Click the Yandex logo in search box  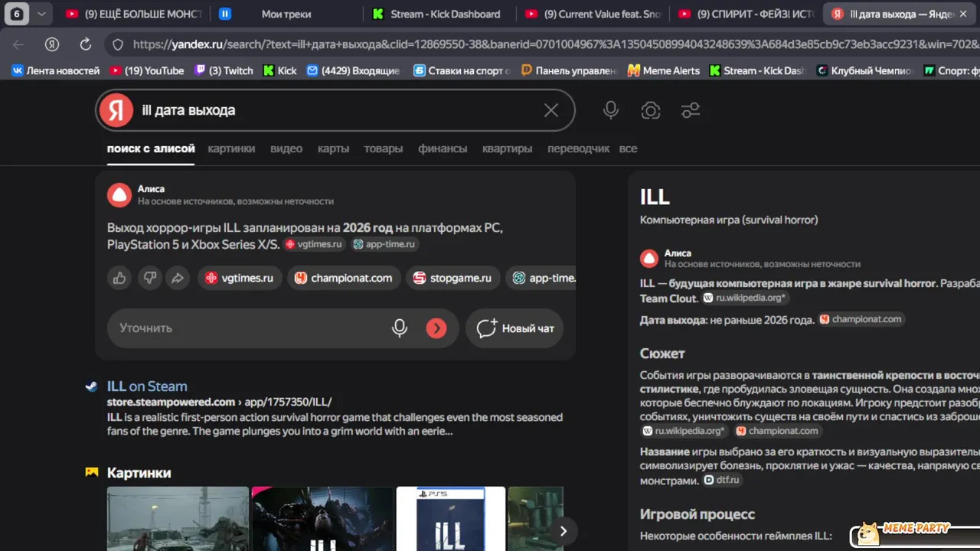pos(116,110)
